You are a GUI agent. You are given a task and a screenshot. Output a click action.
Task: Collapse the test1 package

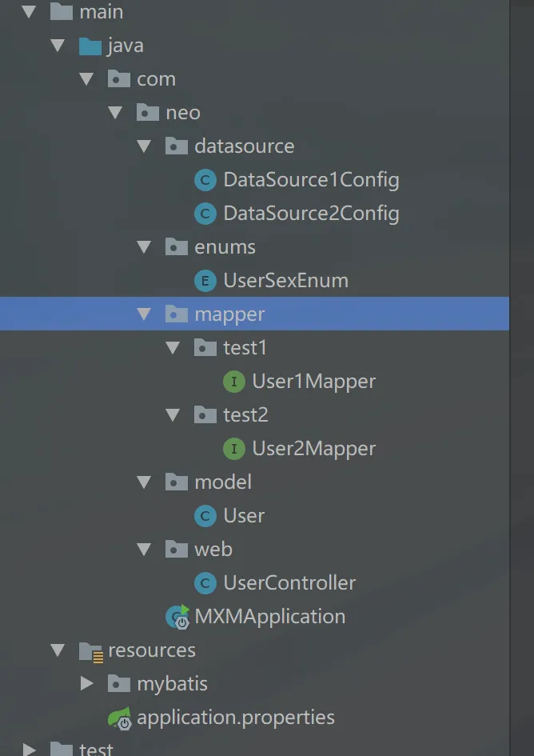[x=173, y=348]
